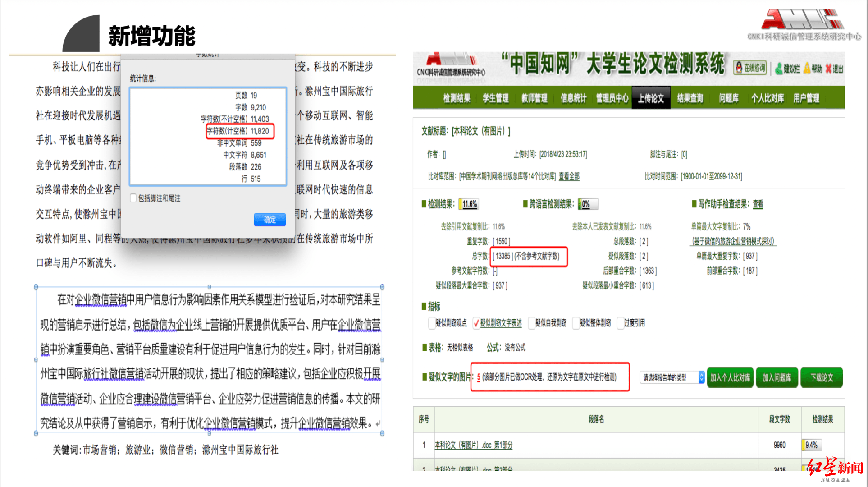Click the 重复字数 1550 value
Viewport: 868px width, 487px height.
(501, 241)
